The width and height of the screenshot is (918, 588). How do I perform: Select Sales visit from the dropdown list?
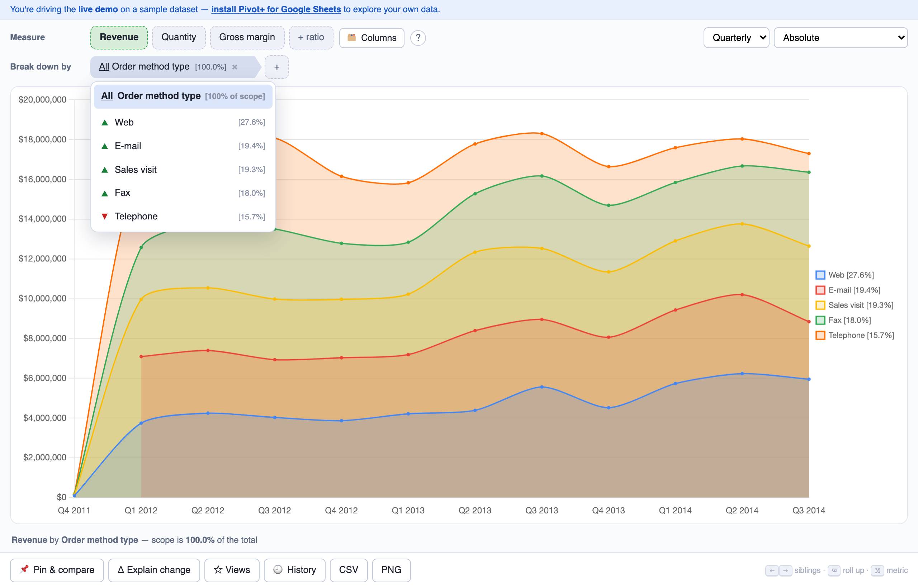[183, 170]
